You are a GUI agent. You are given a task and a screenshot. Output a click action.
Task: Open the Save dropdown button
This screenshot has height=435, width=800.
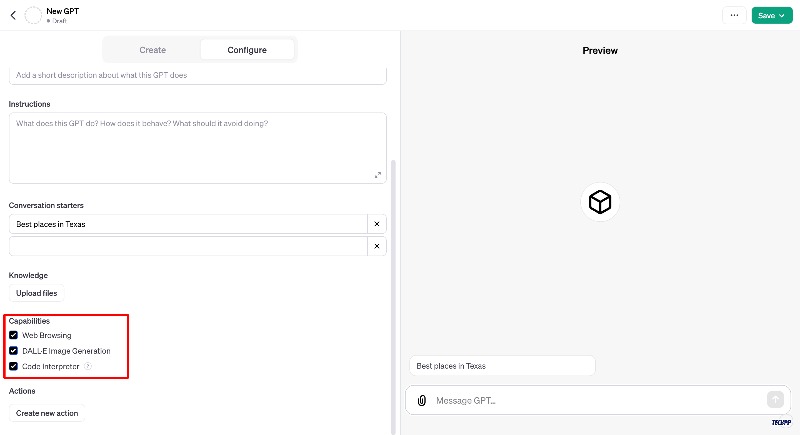pos(771,15)
